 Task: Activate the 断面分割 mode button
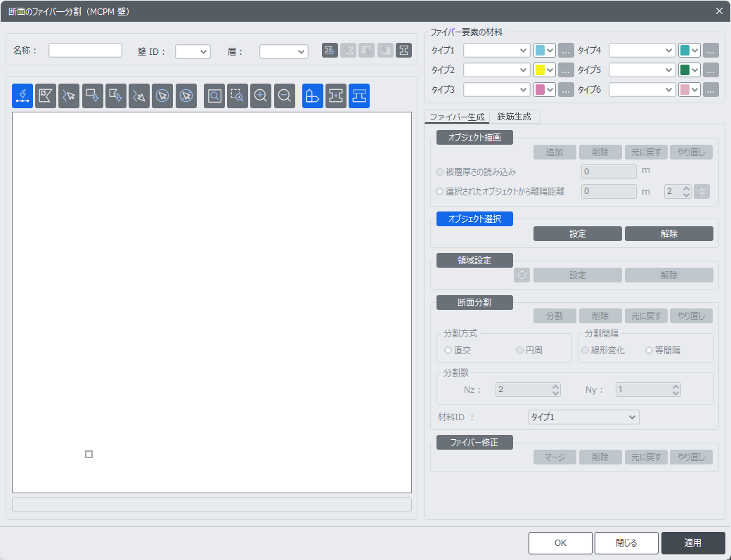tap(474, 303)
